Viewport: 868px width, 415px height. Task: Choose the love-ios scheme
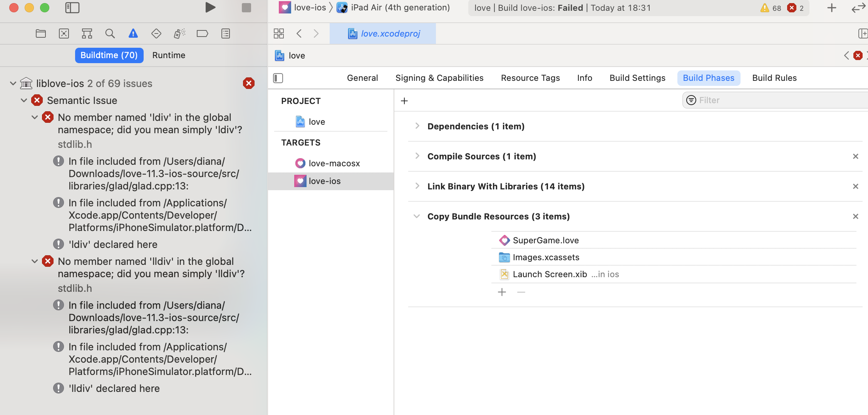303,8
